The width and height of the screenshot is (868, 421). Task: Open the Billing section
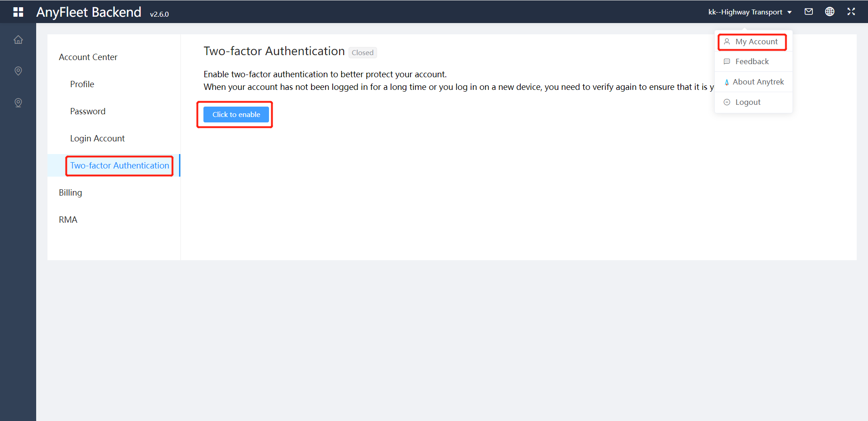70,192
